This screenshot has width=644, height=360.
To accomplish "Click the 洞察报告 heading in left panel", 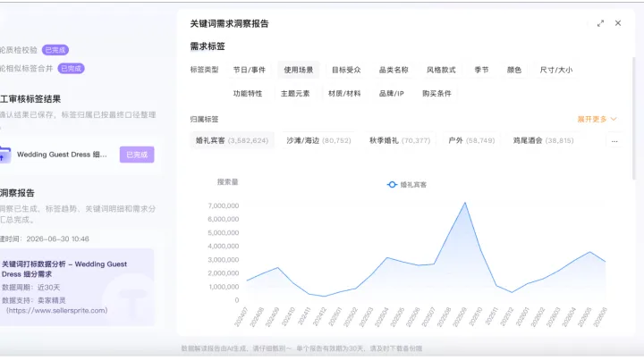I will pyautogui.click(x=17, y=193).
